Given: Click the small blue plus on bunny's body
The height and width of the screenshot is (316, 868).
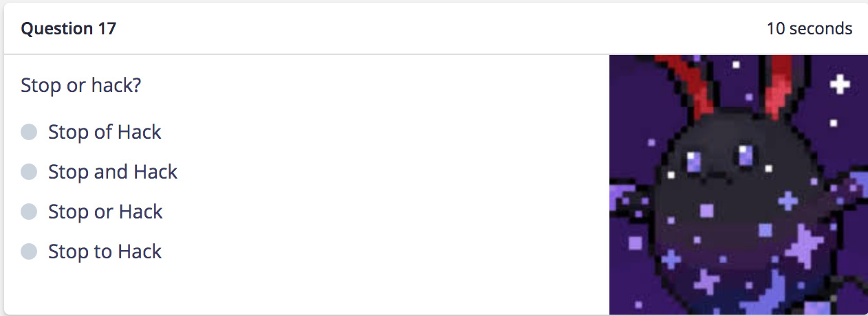Looking at the screenshot, I should [x=788, y=201].
